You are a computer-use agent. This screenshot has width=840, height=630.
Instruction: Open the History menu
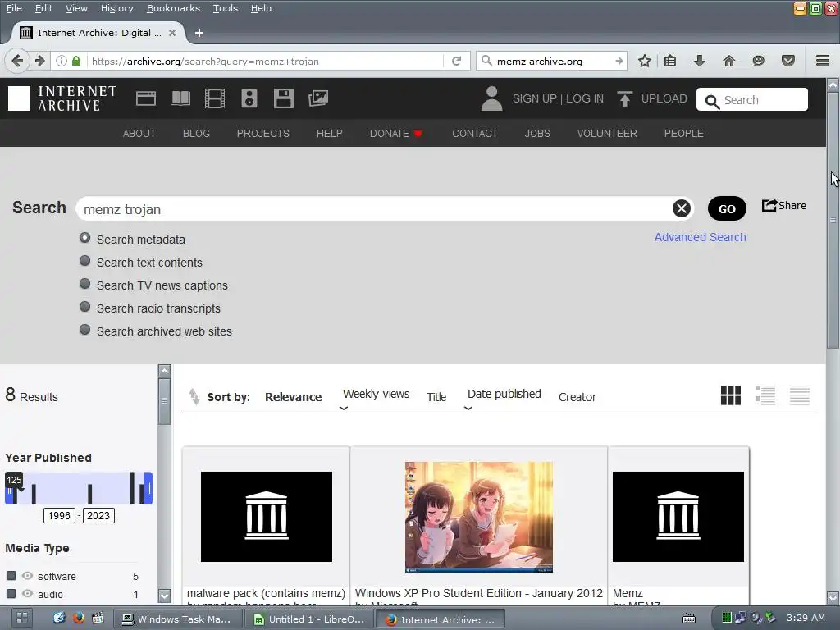click(x=116, y=8)
